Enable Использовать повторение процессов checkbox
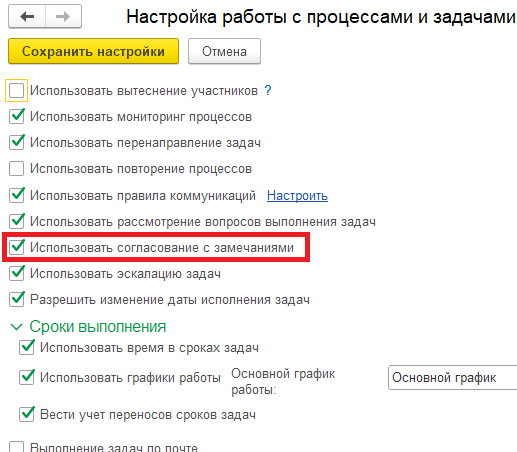Viewport: 517px width, 452px height. pos(16,168)
